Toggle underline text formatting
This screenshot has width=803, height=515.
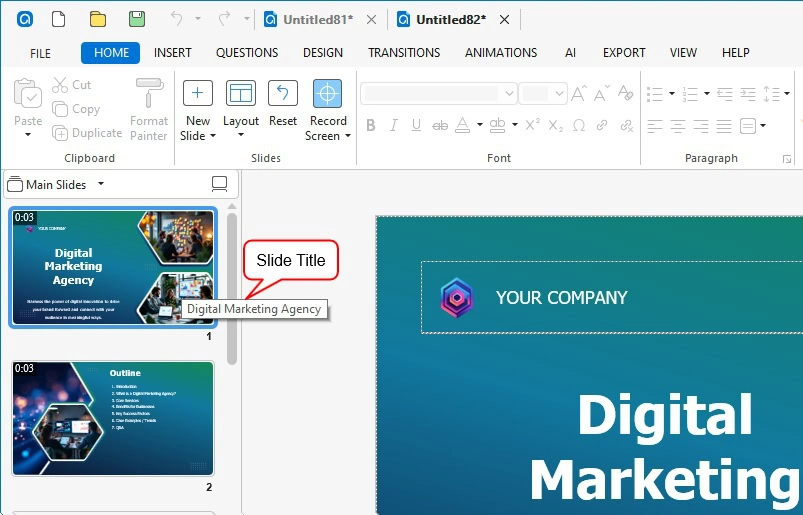pos(416,126)
